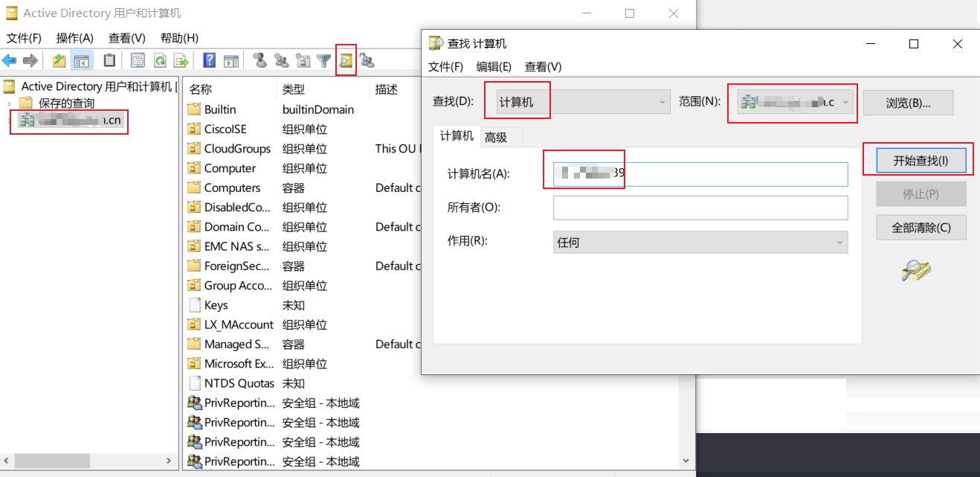Click the Refresh toolbar icon
The width and height of the screenshot is (980, 477).
(159, 61)
